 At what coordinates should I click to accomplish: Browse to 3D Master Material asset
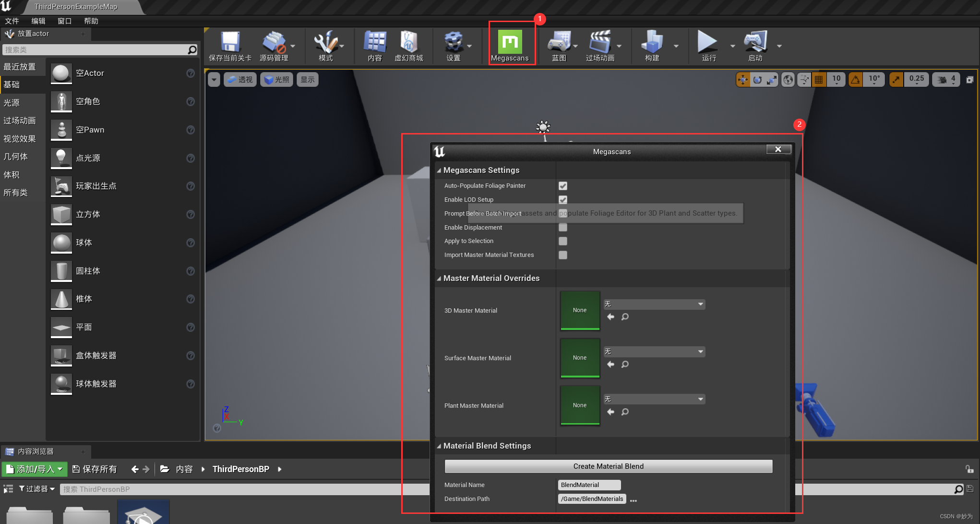[x=625, y=317]
